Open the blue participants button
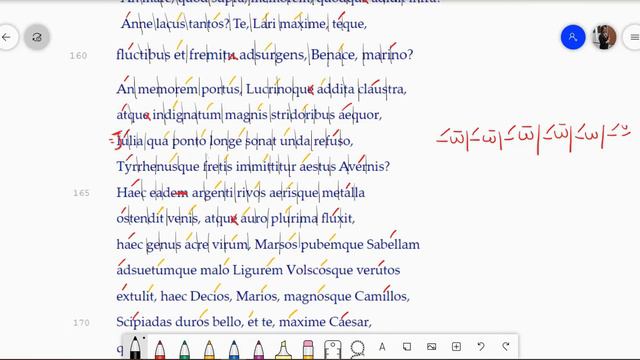The width and height of the screenshot is (640, 360). 573,37
